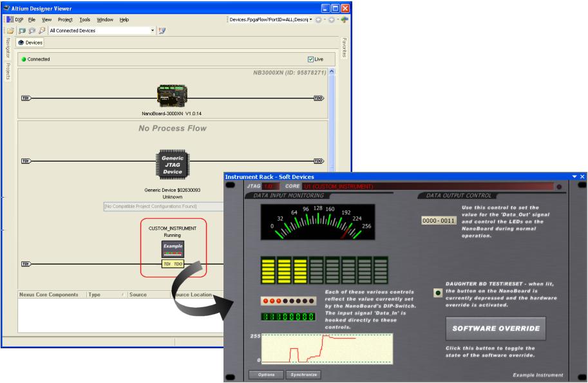Click the magnifier device search toolbar icon
The width and height of the screenshot is (588, 383).
42,30
